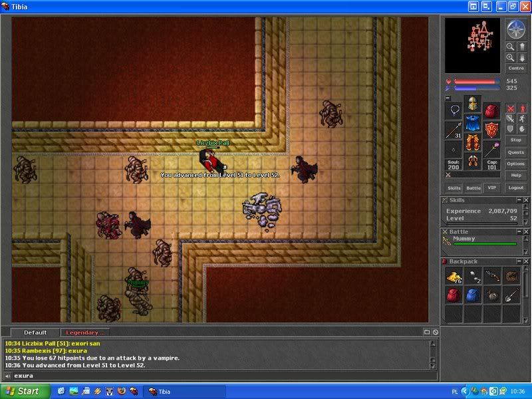Click the Centre minimap button
Screen dimensions: 532x399
coord(516,68)
